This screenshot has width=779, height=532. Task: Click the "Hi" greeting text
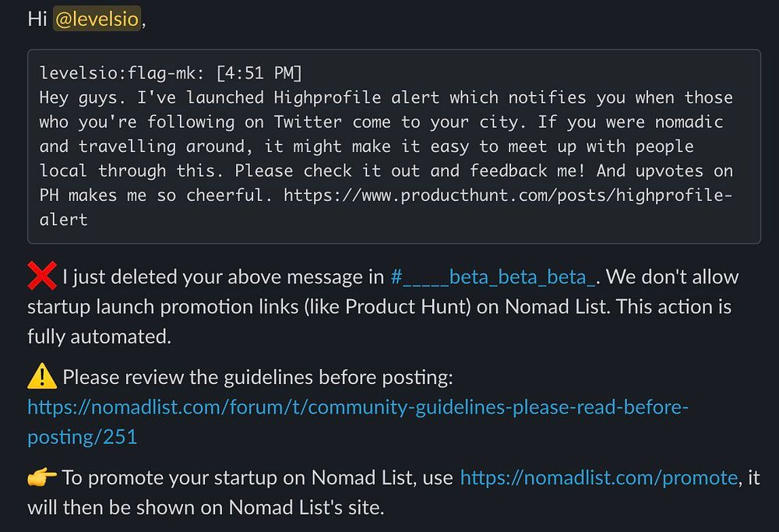point(37,19)
